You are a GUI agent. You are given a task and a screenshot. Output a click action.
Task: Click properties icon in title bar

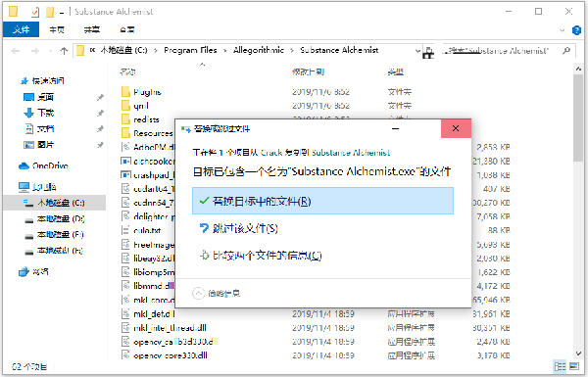point(35,12)
